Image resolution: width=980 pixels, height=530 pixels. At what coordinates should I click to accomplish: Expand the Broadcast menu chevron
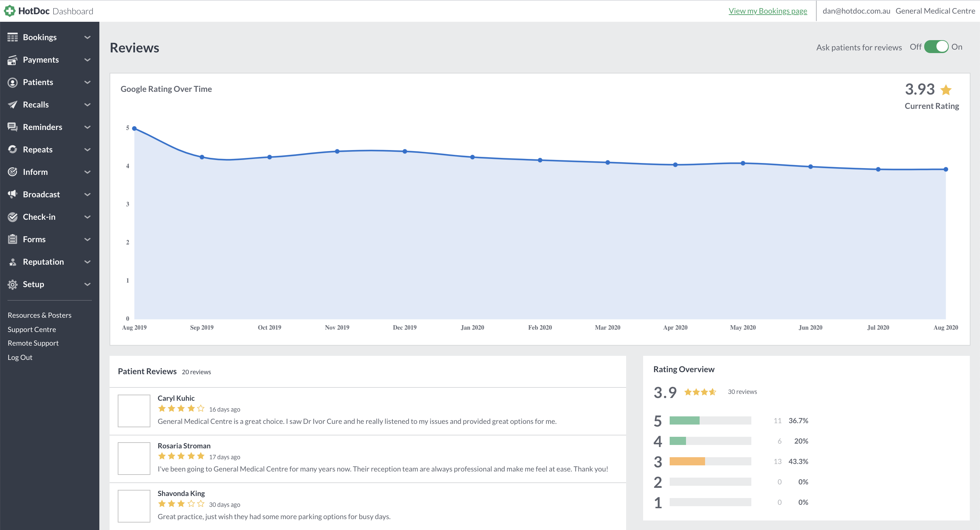click(87, 194)
